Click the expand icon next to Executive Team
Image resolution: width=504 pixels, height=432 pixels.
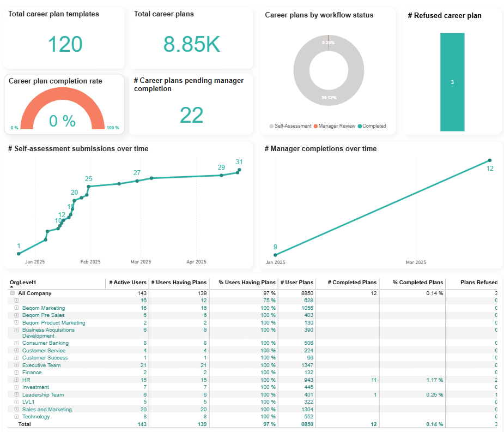tap(16, 365)
